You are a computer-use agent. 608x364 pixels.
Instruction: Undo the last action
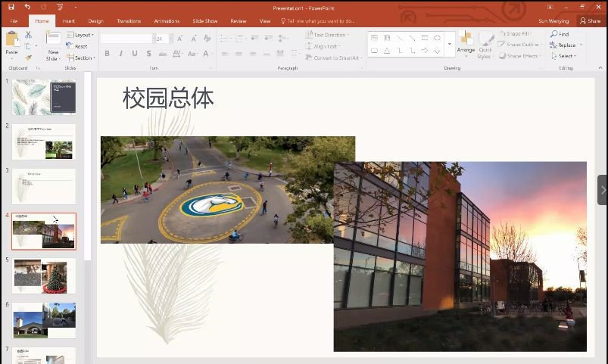(x=28, y=7)
